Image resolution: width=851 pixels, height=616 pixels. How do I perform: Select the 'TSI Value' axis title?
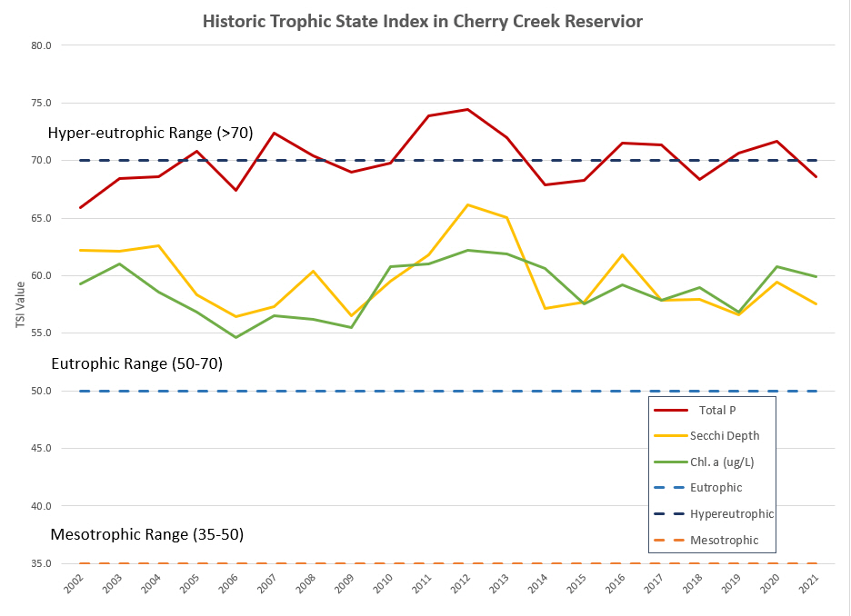(21, 304)
